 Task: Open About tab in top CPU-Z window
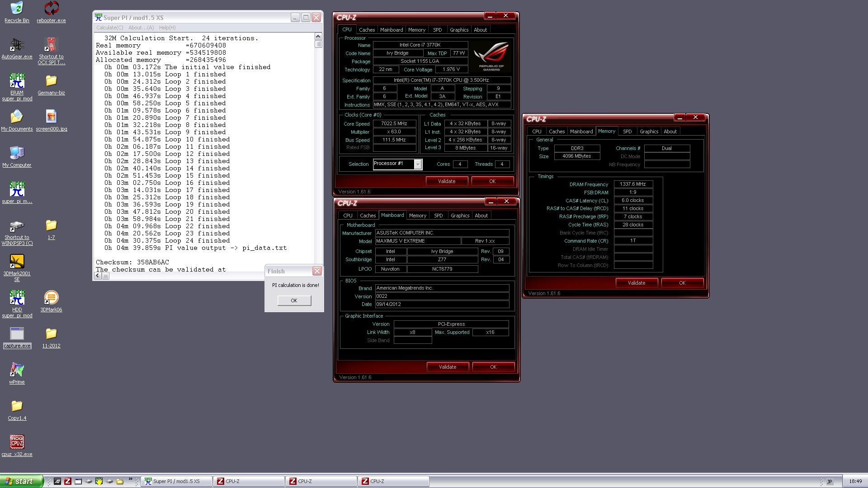point(480,30)
